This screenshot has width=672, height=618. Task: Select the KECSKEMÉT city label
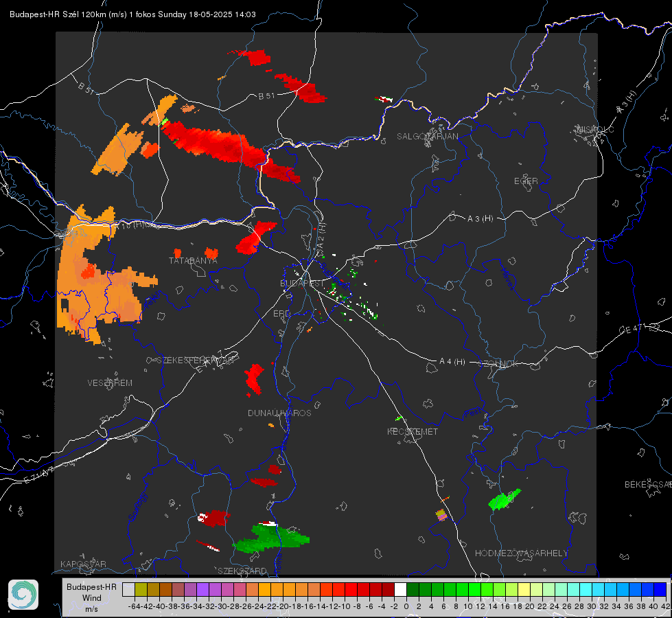point(413,432)
